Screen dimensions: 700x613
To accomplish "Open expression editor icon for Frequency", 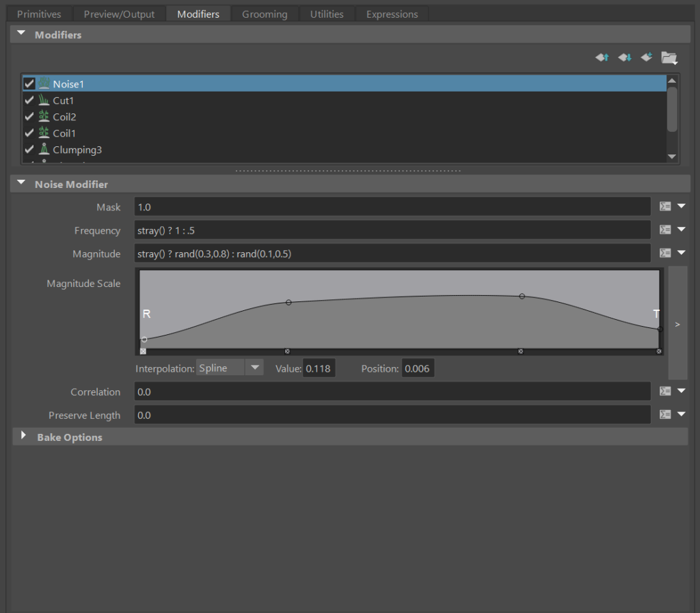I will pyautogui.click(x=664, y=230).
